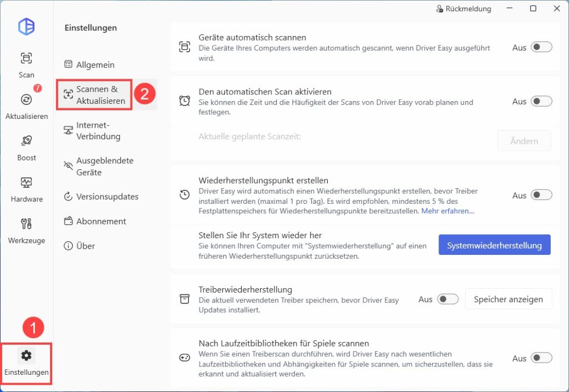This screenshot has height=392, width=569.
Task: Open the Ausgeblendete Geräte tab
Action: tap(106, 166)
